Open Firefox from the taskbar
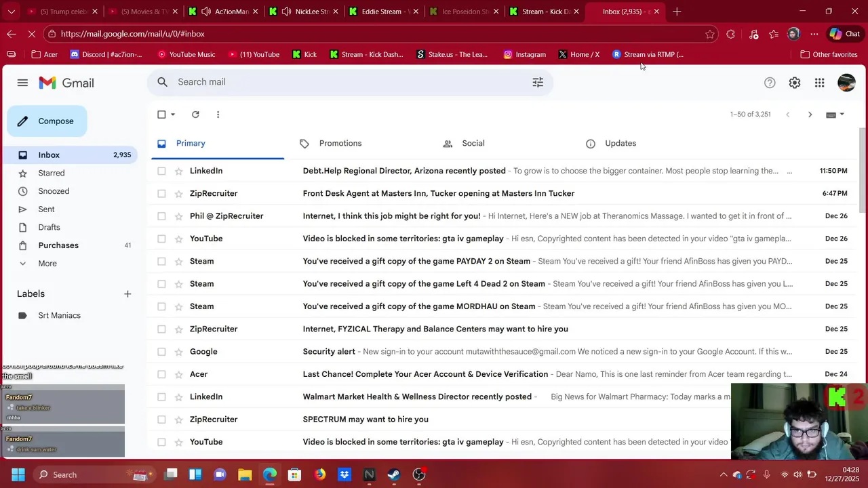The width and height of the screenshot is (868, 488). (319, 474)
